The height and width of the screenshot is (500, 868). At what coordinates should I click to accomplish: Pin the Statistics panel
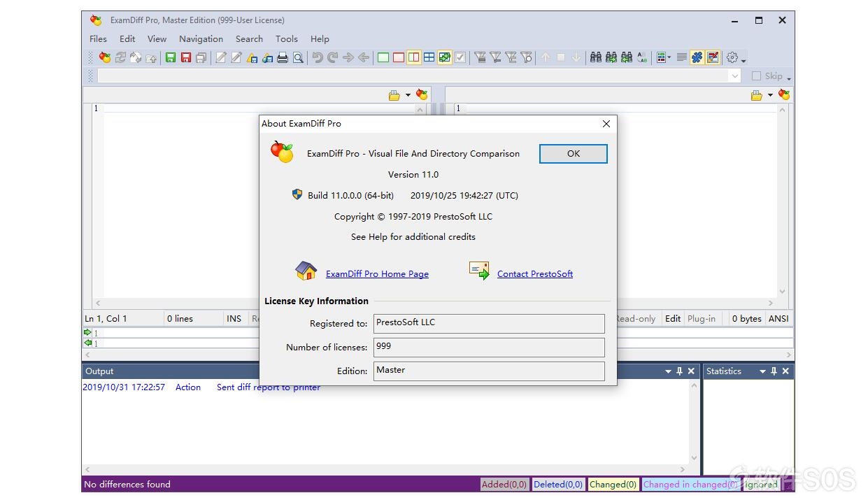point(774,371)
